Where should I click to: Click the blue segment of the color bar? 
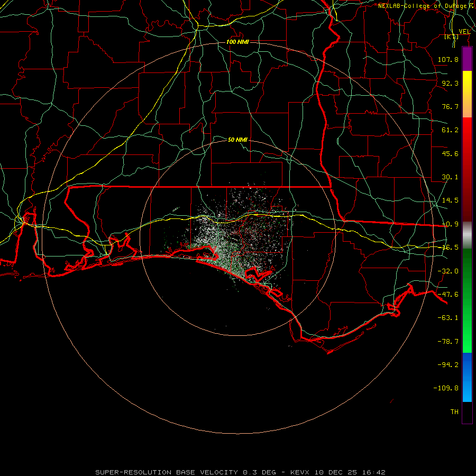(467, 377)
